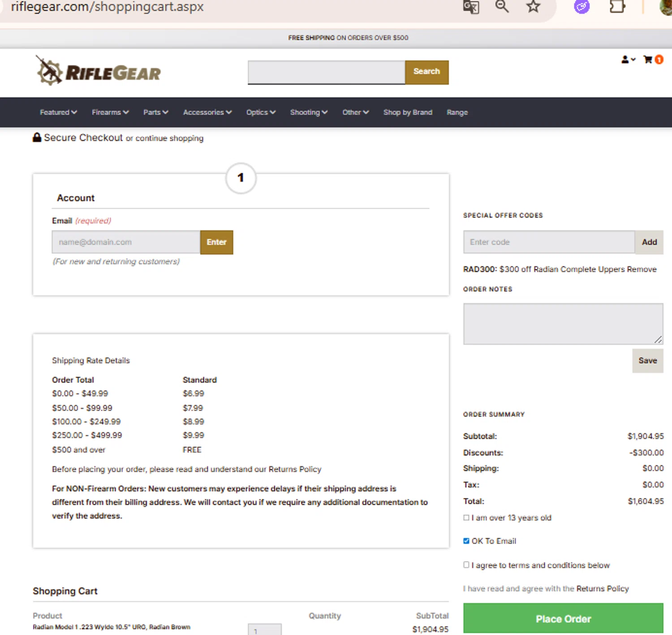The width and height of the screenshot is (672, 635).
Task: Expand the Parts menu
Action: pyautogui.click(x=156, y=112)
